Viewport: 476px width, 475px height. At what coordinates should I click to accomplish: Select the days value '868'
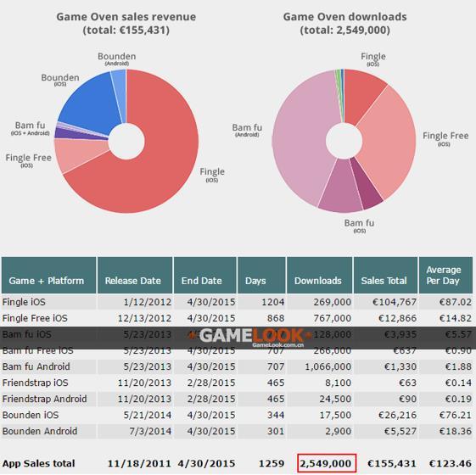[x=276, y=318]
